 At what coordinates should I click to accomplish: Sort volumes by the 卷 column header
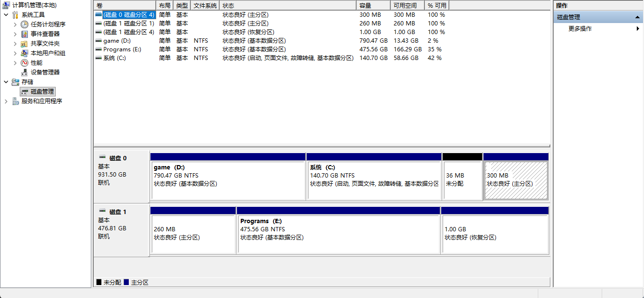coord(125,5)
